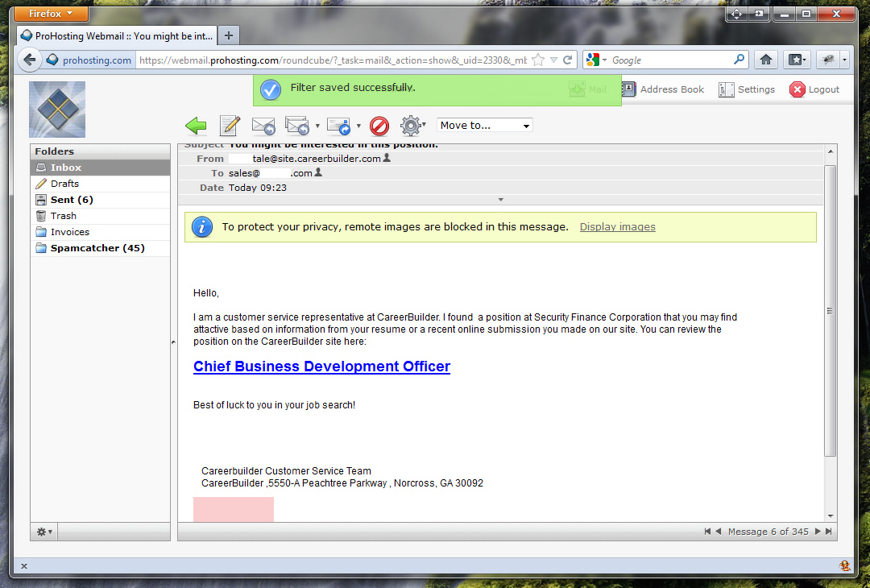Open the Spamcatcher (45) folder

[x=101, y=248]
